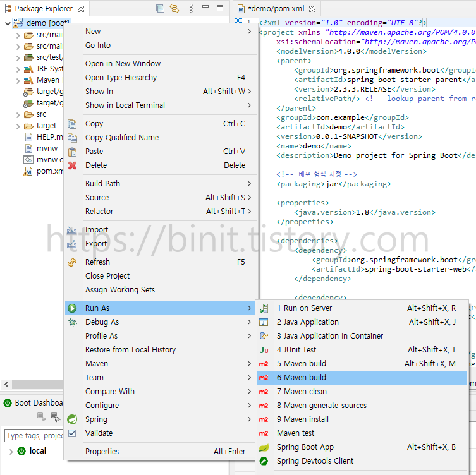The height and width of the screenshot is (475, 476).
Task: Click Spring Boot App icon
Action: point(264,447)
